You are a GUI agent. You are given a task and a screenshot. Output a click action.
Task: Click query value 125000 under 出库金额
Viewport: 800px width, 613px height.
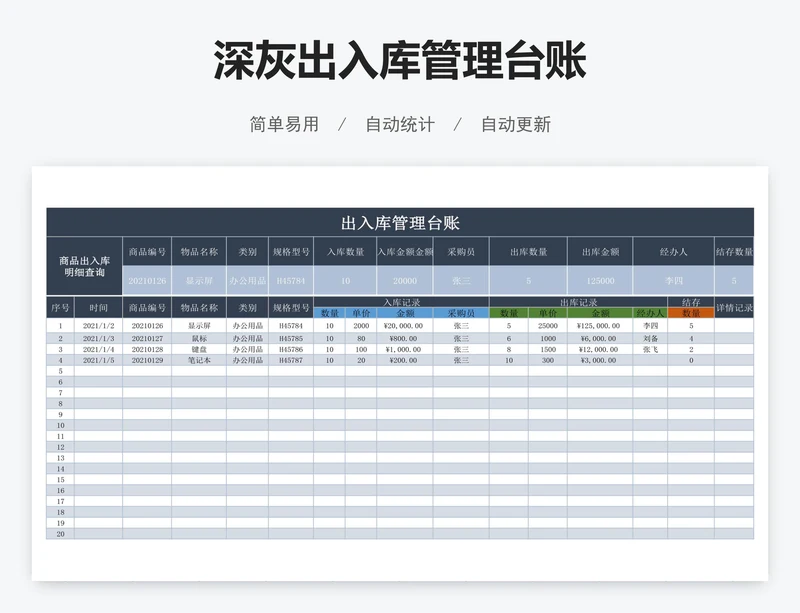600,281
